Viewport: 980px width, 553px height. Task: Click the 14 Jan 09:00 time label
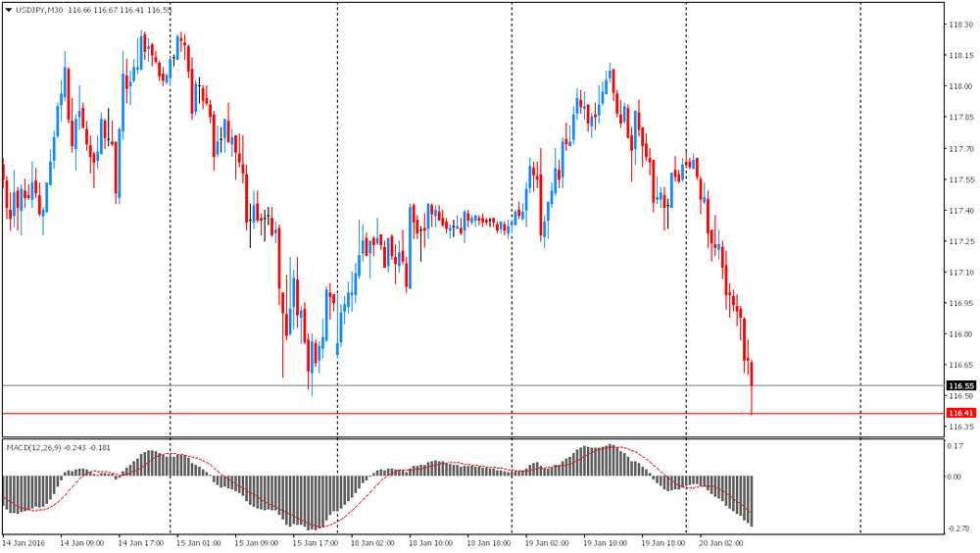(x=82, y=543)
